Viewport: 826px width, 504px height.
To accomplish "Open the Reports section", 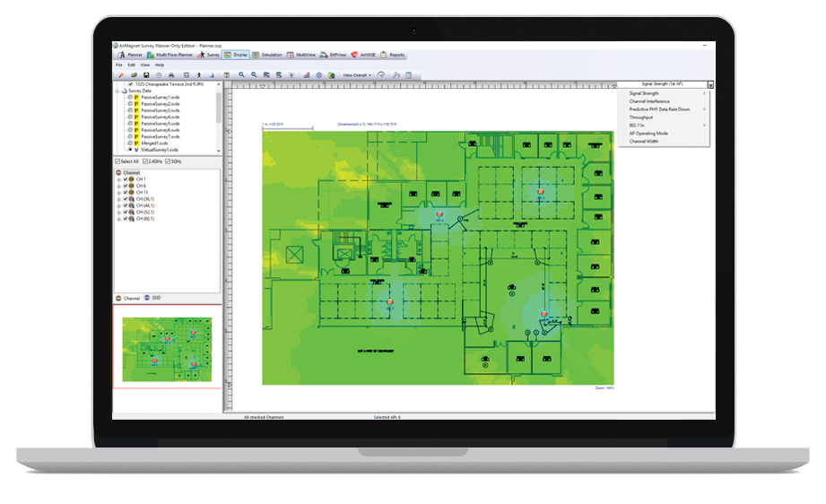I will 393,55.
